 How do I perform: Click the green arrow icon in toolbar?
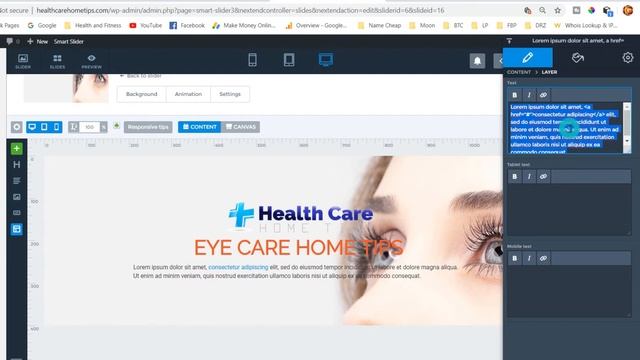pyautogui.click(x=116, y=126)
